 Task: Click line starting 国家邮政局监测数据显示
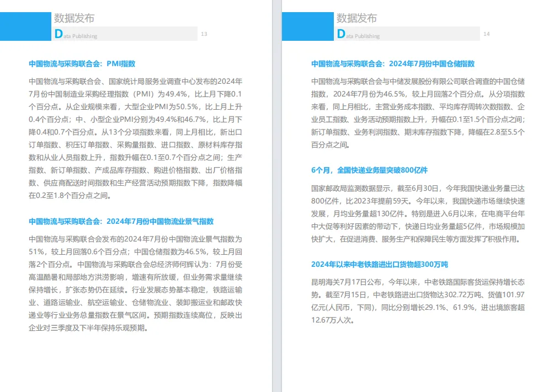(418, 189)
